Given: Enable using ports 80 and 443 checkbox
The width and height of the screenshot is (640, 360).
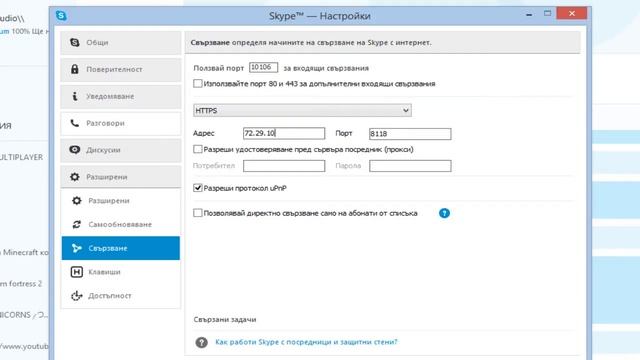Looking at the screenshot, I should click(x=198, y=83).
